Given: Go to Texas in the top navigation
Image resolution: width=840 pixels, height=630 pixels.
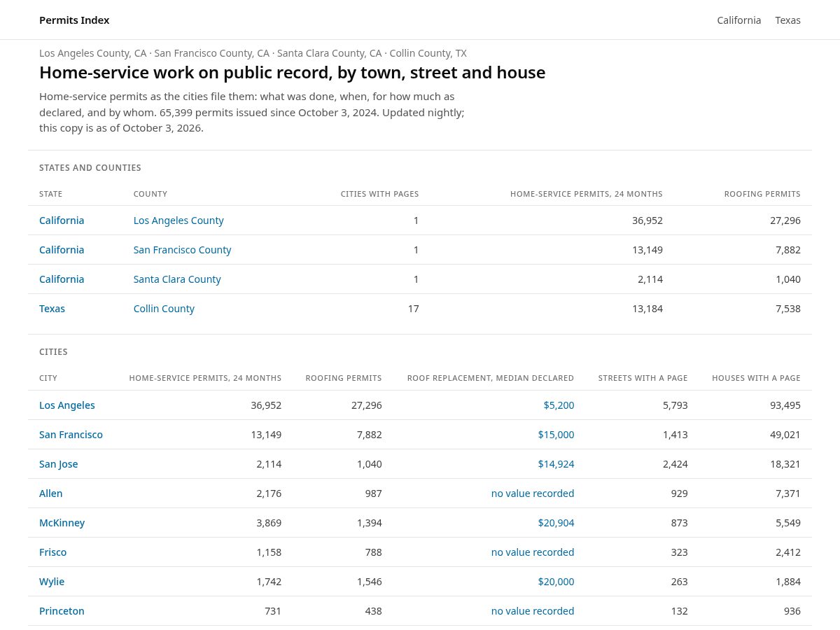Looking at the screenshot, I should tap(787, 20).
